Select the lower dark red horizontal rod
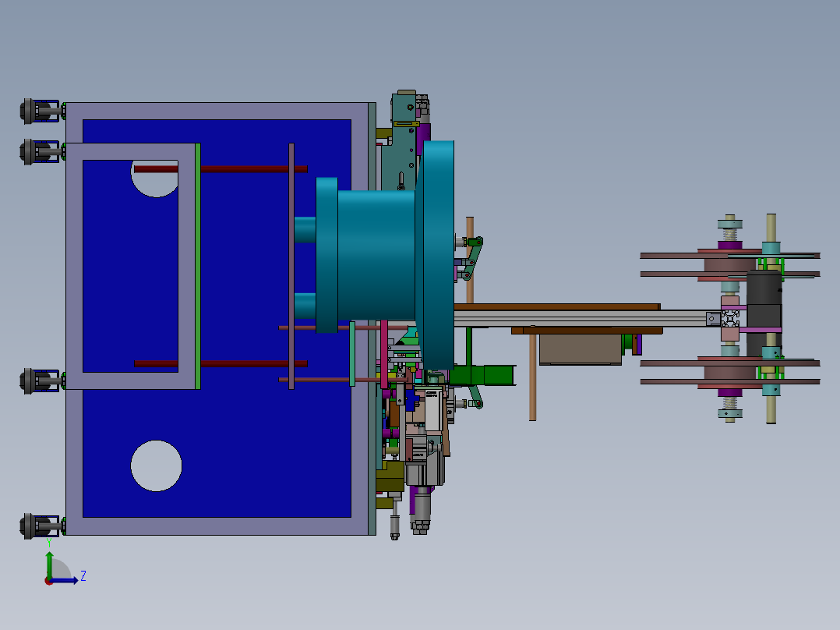This screenshot has width=840, height=630. pos(221,363)
